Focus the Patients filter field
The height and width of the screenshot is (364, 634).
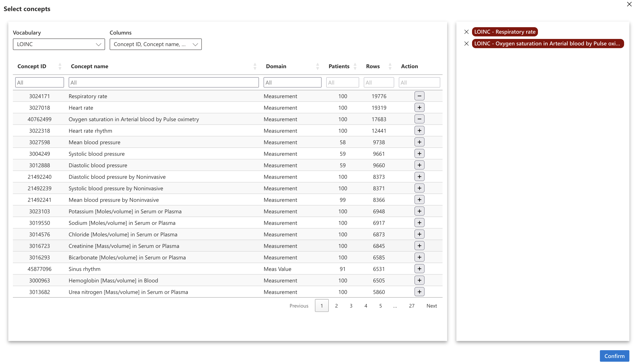pos(343,82)
